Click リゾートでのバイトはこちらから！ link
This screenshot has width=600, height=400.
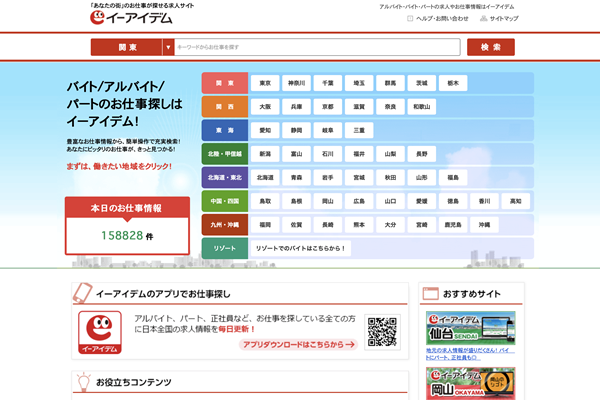(301, 248)
